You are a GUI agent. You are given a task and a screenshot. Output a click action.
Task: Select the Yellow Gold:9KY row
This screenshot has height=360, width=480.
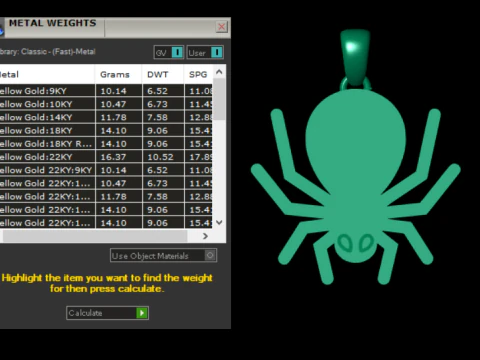pos(106,91)
